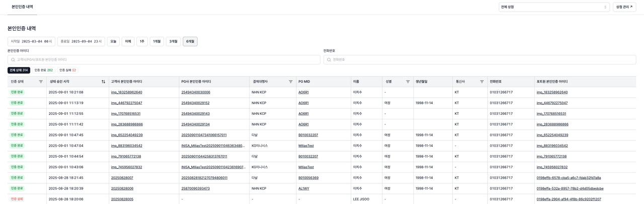Viewport: 644px width, 204px height.
Task: Open the 결제대행사 column filter icon
Action: [290, 82]
